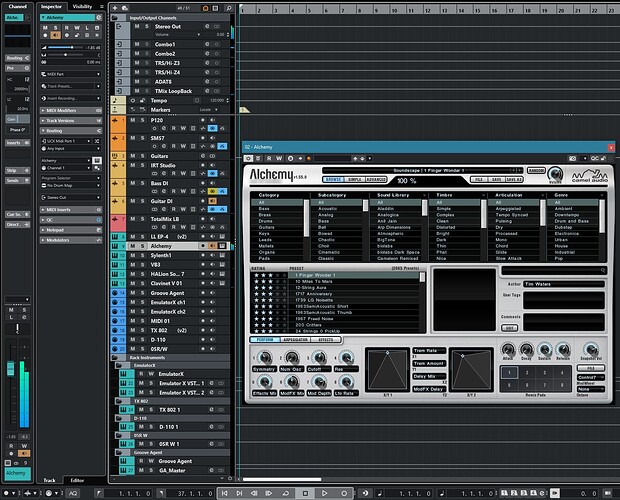Click the P120 audio track waveform icon
This screenshot has height=500, width=620.
pos(115,120)
